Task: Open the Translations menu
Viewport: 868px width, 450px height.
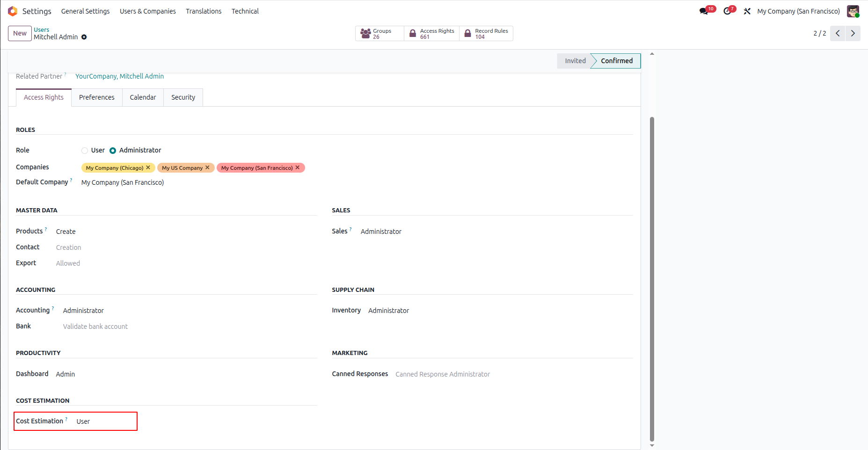Action: [x=204, y=11]
